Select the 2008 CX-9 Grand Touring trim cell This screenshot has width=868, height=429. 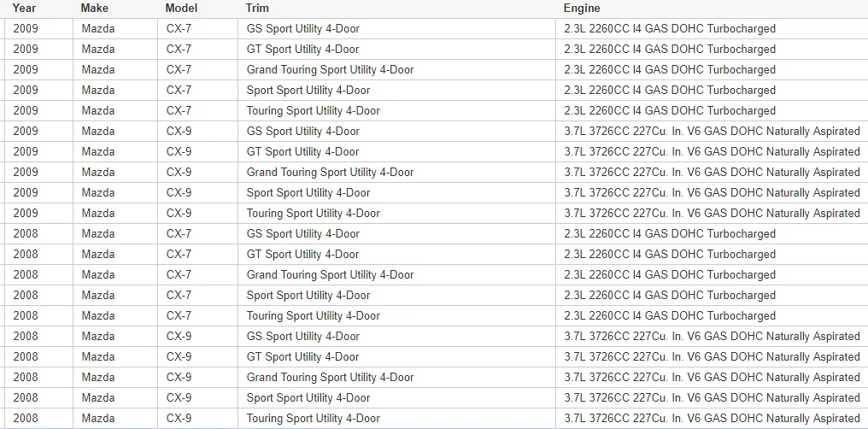click(x=397, y=377)
